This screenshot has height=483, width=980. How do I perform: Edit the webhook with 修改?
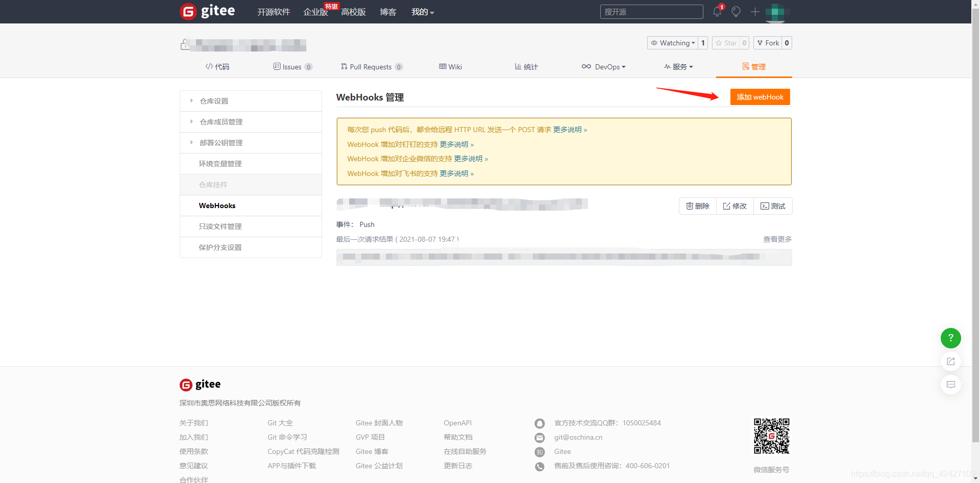coord(735,206)
